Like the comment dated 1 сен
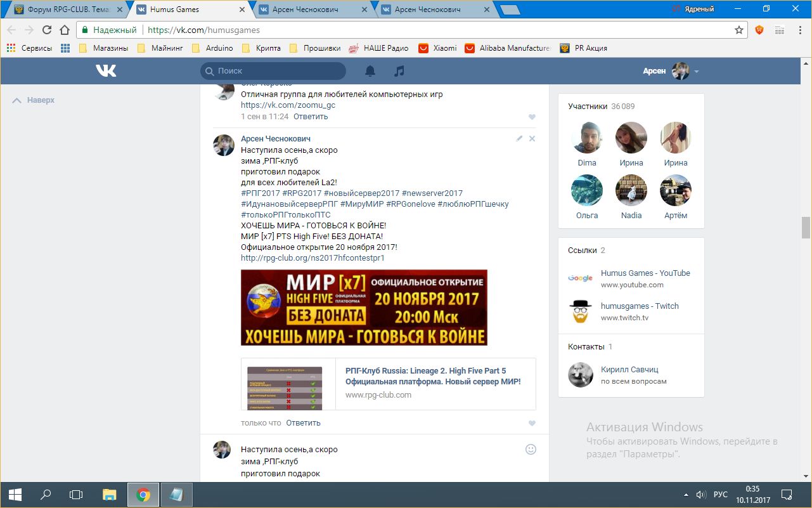This screenshot has width=812, height=508. (x=532, y=117)
